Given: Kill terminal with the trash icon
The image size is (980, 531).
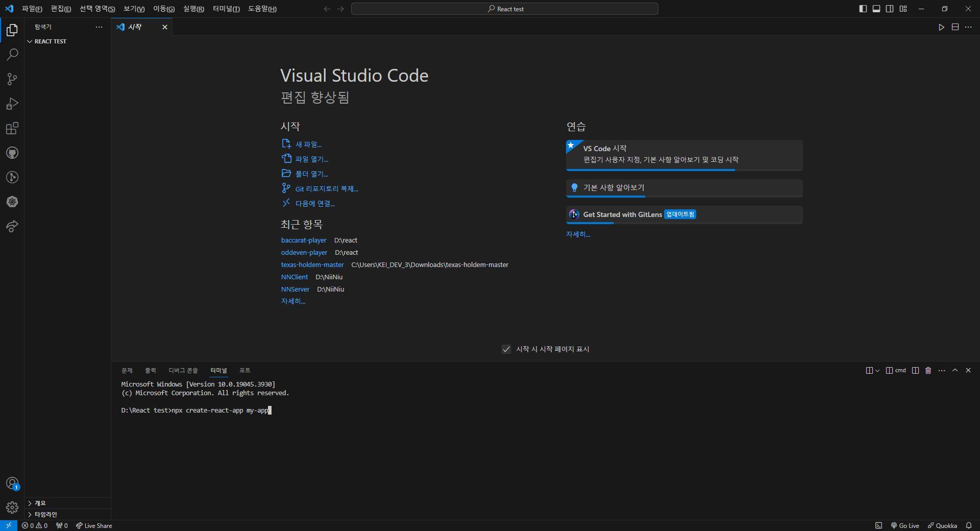Looking at the screenshot, I should click(928, 370).
